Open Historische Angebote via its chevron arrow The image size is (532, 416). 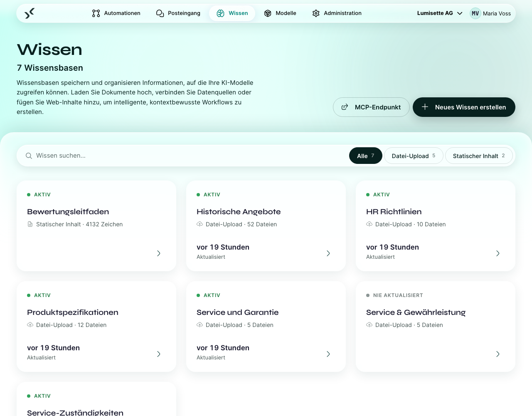coord(328,253)
